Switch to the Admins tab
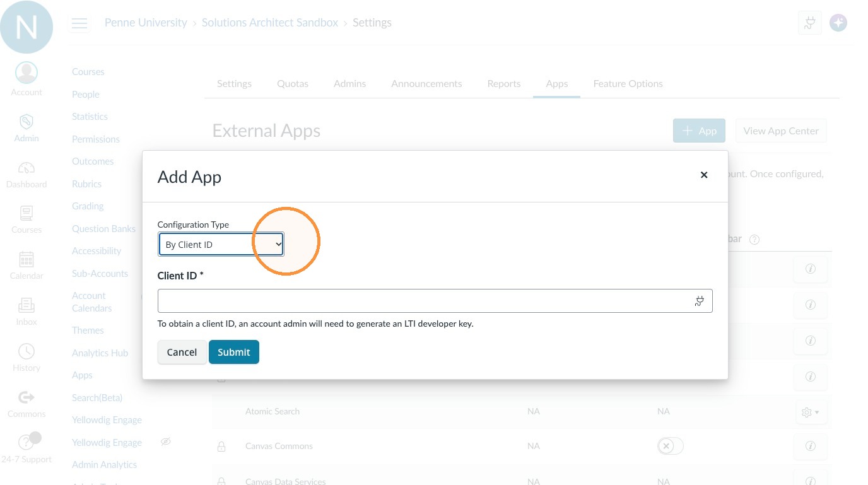 (350, 83)
